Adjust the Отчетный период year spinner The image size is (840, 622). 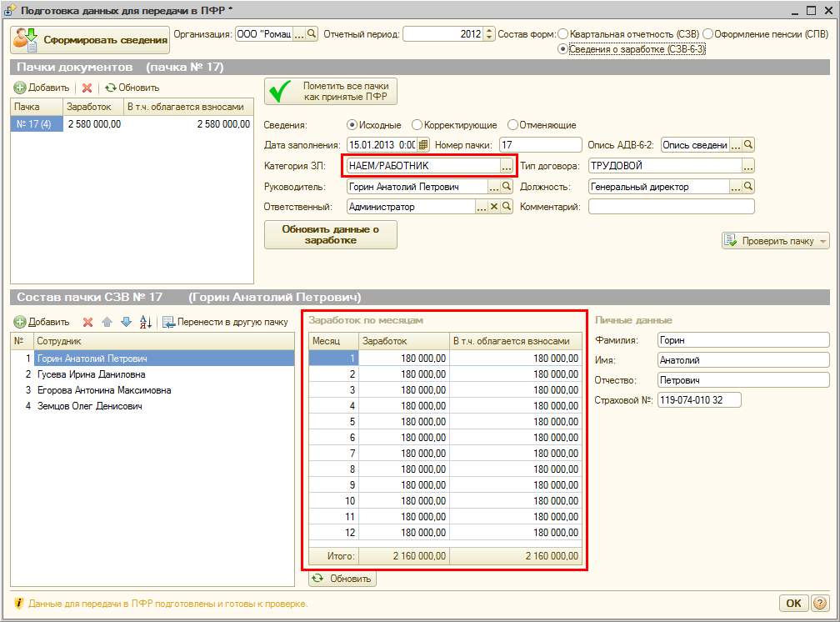(489, 34)
